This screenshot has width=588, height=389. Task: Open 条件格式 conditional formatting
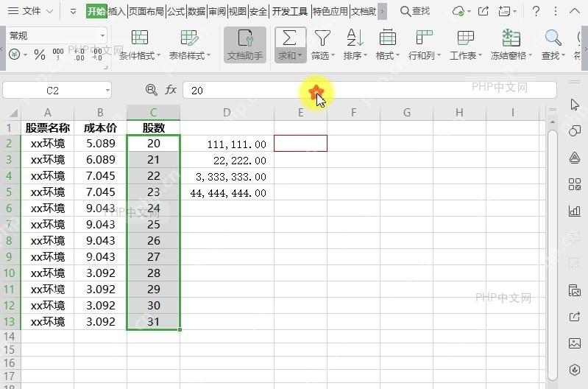140,45
